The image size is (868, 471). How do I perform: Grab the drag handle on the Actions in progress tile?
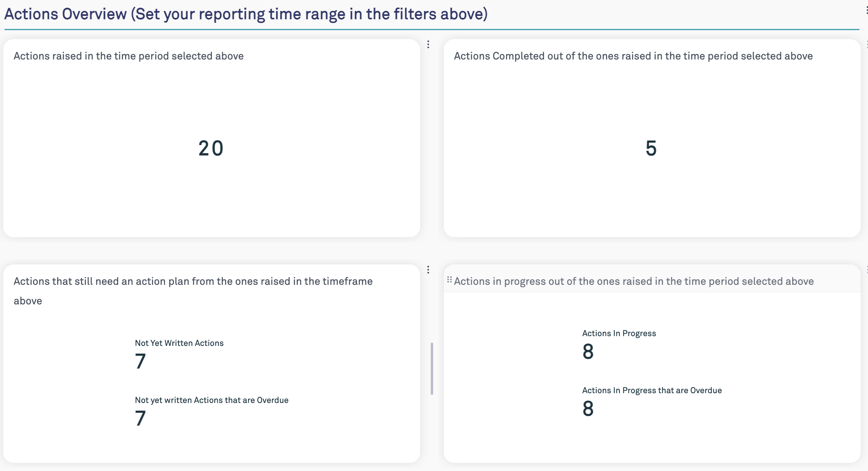coord(449,280)
